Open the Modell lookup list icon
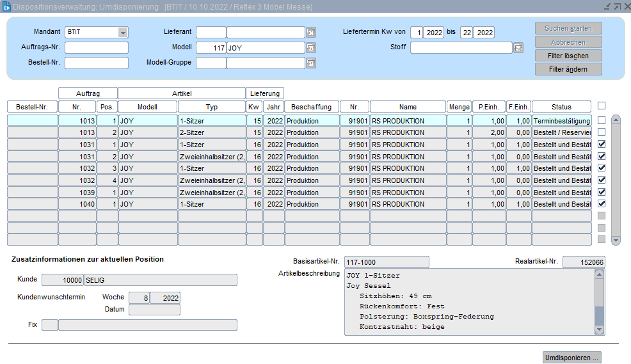The image size is (631, 364). 311,48
